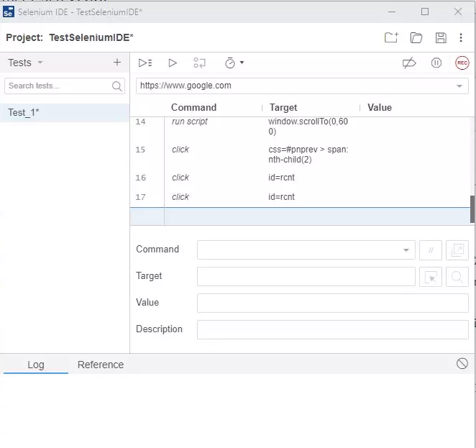Open the Command combo box arrow
476x448 pixels.
coord(406,250)
